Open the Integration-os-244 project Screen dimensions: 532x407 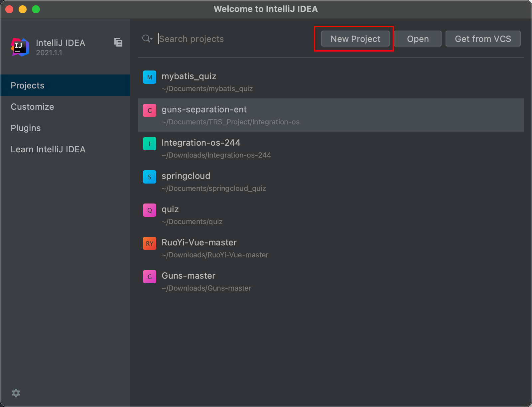[331, 148]
